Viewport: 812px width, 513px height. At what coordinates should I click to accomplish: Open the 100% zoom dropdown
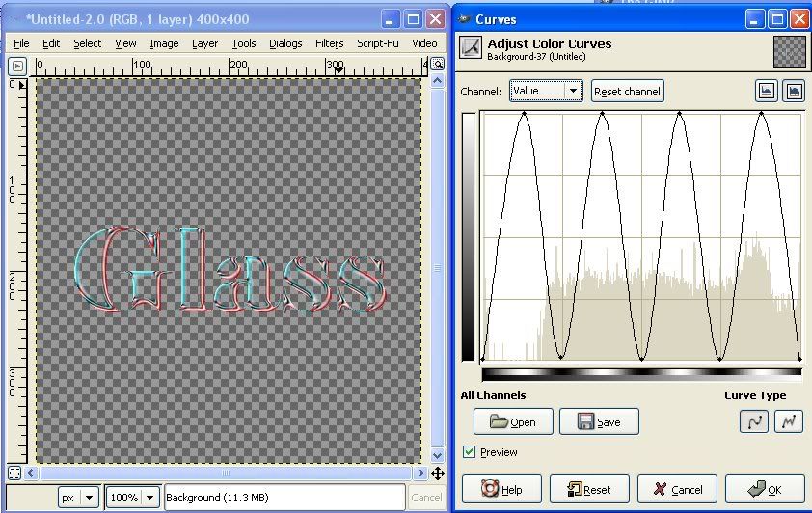(132, 498)
